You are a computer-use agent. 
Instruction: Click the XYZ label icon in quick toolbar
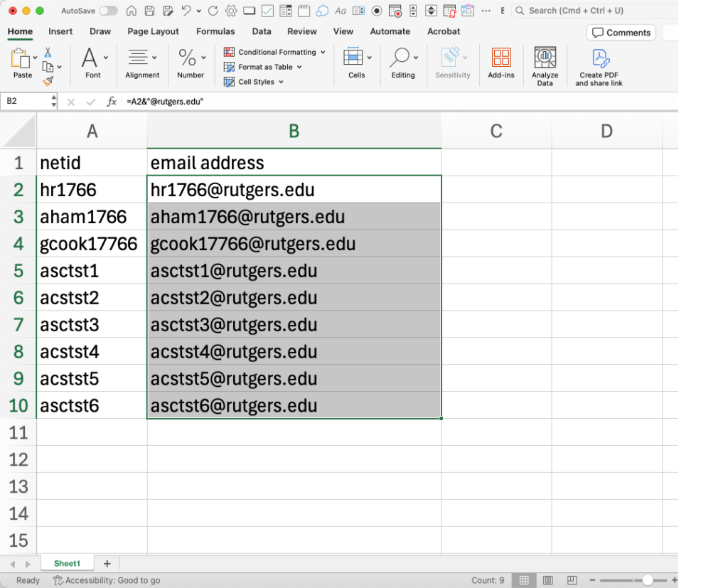[x=304, y=11]
